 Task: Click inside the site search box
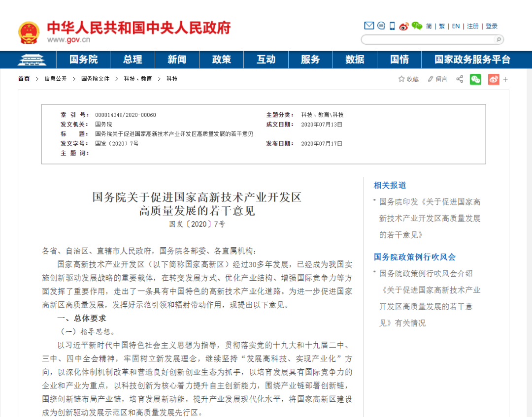coord(428,40)
